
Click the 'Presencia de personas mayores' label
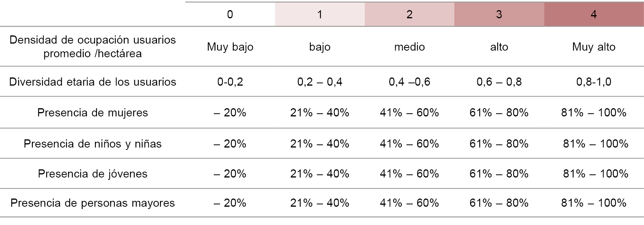[x=93, y=203]
